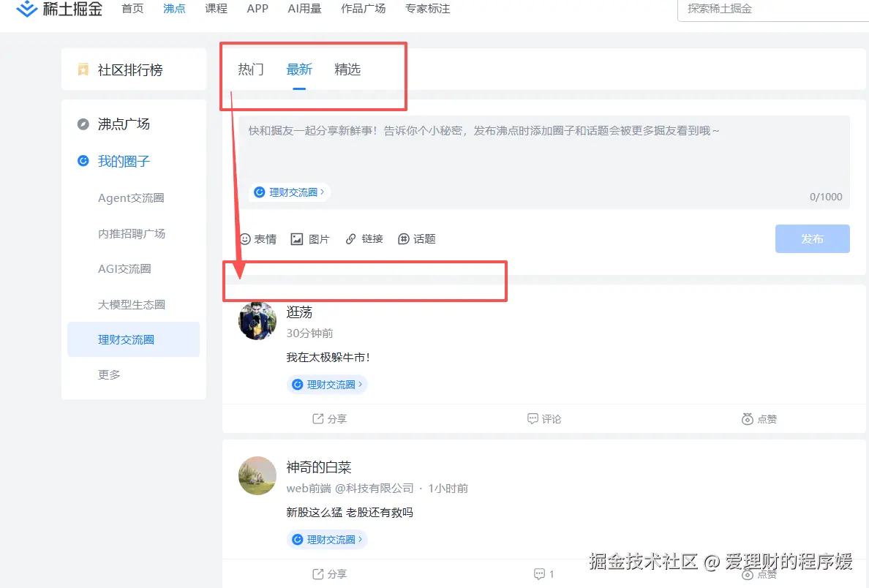869x588 pixels.
Task: Click the 图片 image upload icon
Action: click(297, 239)
